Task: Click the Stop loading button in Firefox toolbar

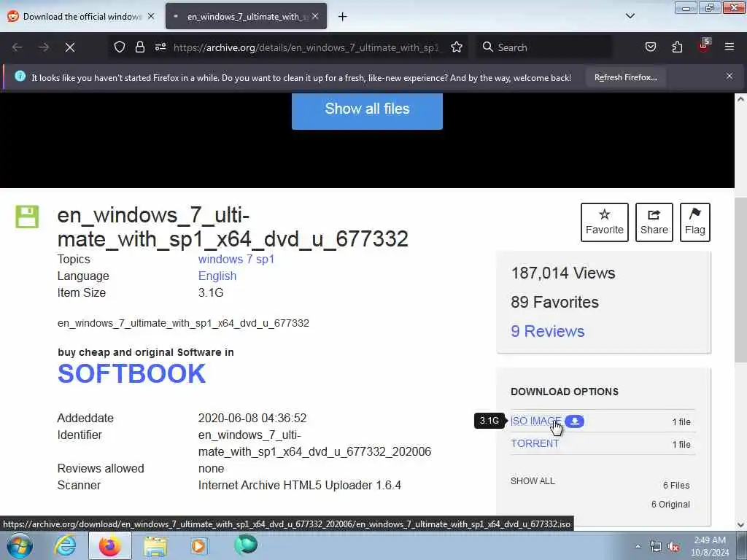Action: [70, 47]
